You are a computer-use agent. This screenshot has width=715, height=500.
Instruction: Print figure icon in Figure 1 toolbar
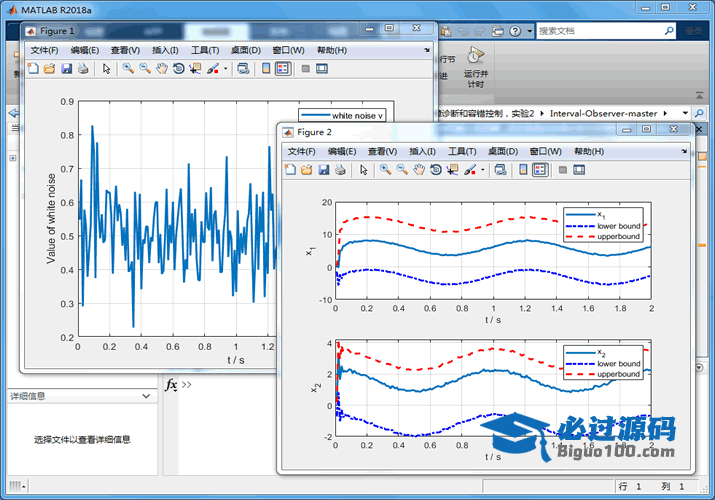tap(83, 69)
